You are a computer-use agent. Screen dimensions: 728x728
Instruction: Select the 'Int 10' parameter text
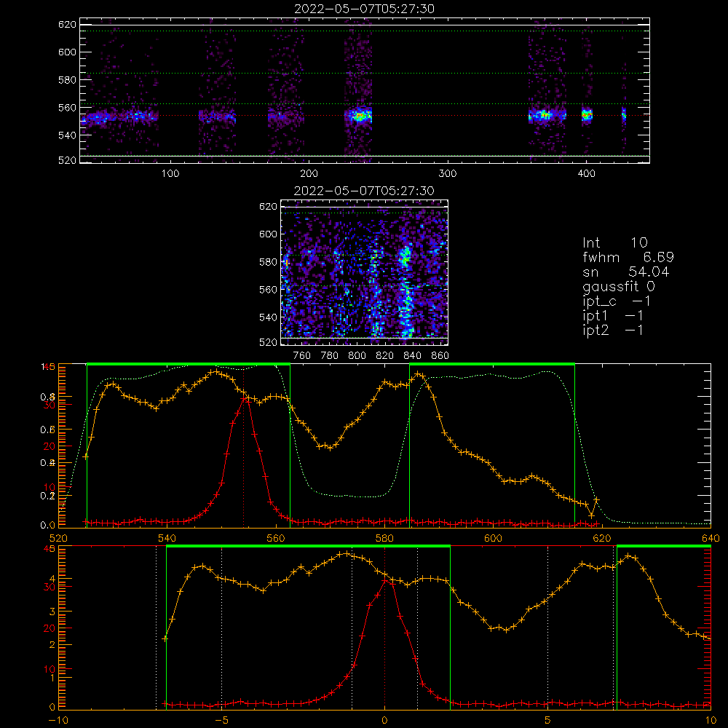[x=615, y=242]
